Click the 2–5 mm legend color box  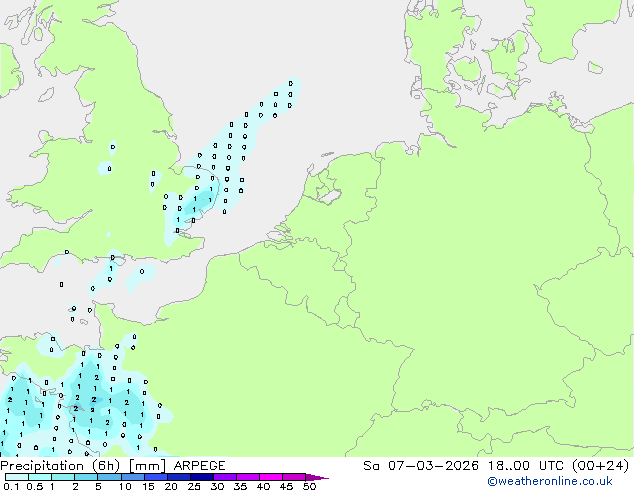(x=86, y=477)
